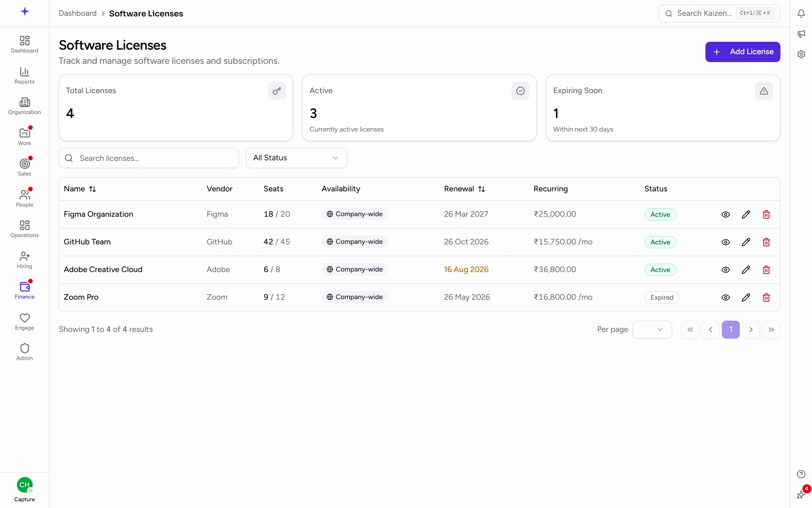The image size is (812, 508).
Task: Click the Company-wide badge in GitHub Team row
Action: click(355, 242)
